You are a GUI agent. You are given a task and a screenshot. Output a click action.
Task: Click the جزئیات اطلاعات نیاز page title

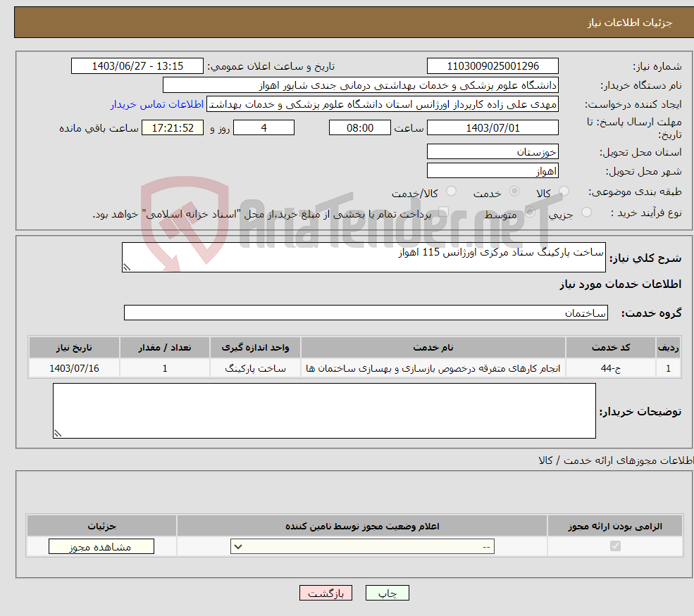coord(629,23)
